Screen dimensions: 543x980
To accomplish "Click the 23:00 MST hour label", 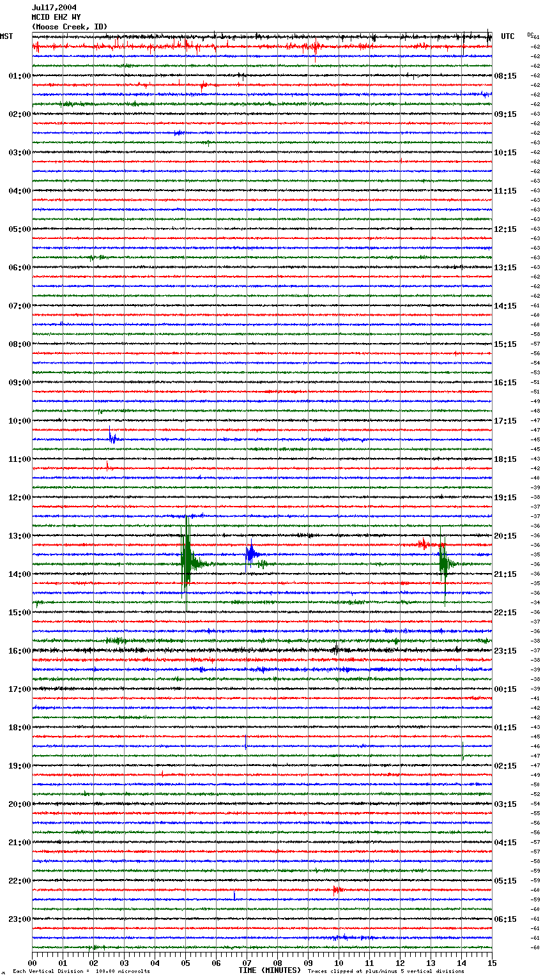I will click(20, 919).
